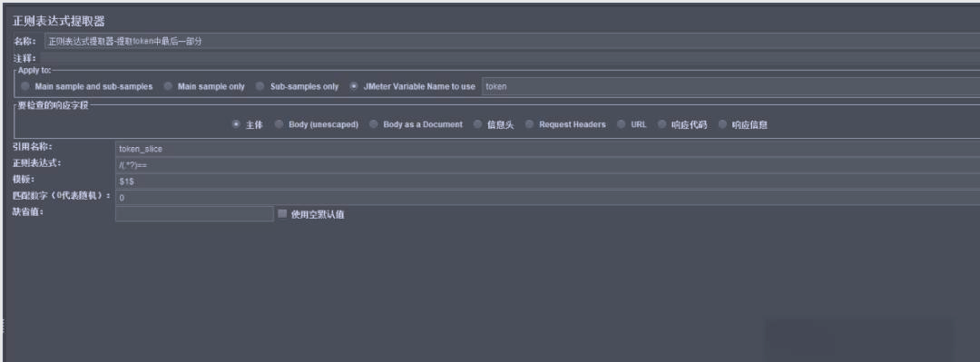This screenshot has width=980, height=362.
Task: Select Body as a Document radio
Action: point(373,124)
